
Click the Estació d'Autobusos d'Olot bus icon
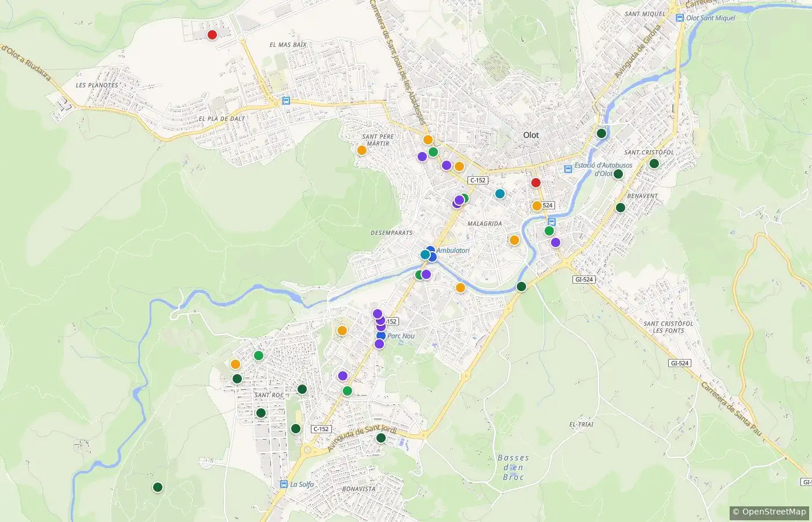tap(568, 169)
